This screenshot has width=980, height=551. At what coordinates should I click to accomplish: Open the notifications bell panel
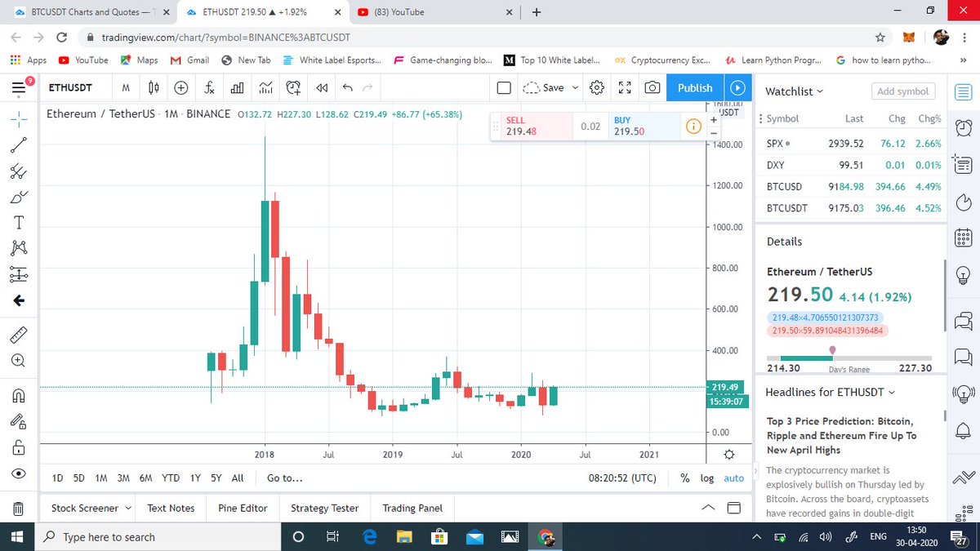point(964,432)
